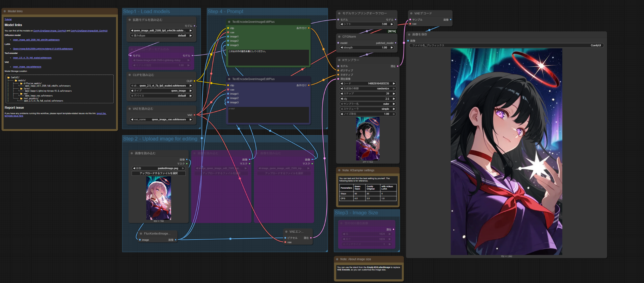Click the image1 input port on the green TextEncode node
Viewport: 644px width, 283px height.
coord(228,37)
